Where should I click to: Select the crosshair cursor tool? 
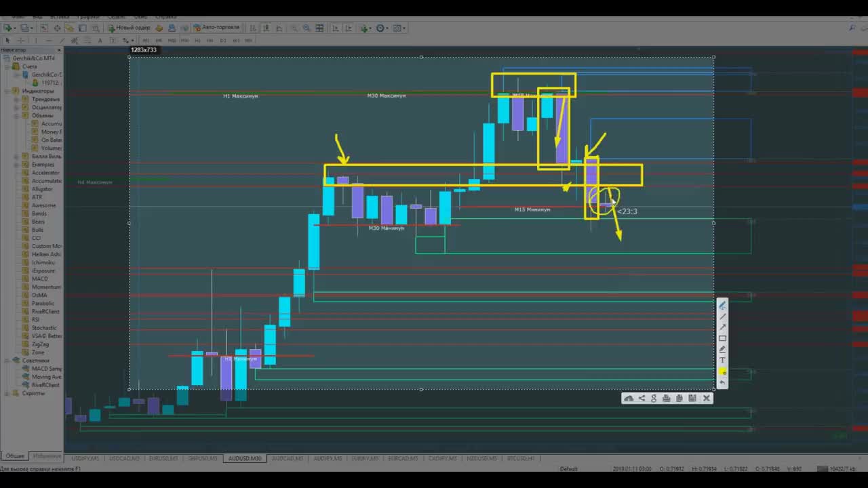pyautogui.click(x=21, y=41)
